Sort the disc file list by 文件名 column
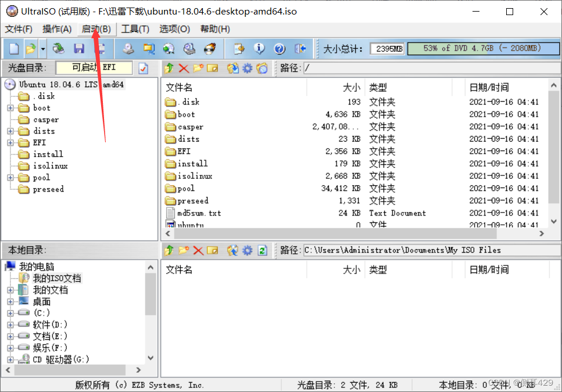The height and width of the screenshot is (392, 562). (x=234, y=87)
